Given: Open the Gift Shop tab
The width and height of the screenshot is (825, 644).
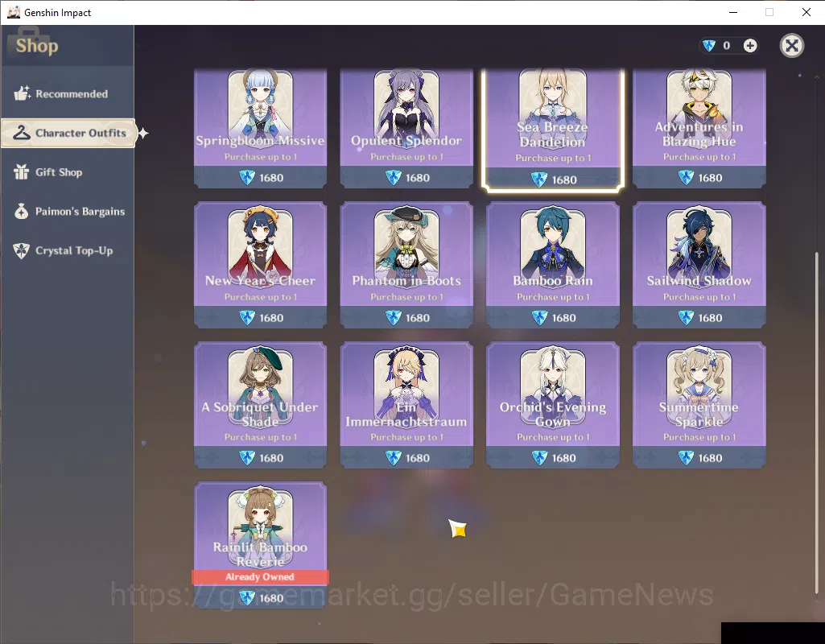Looking at the screenshot, I should pos(68,172).
